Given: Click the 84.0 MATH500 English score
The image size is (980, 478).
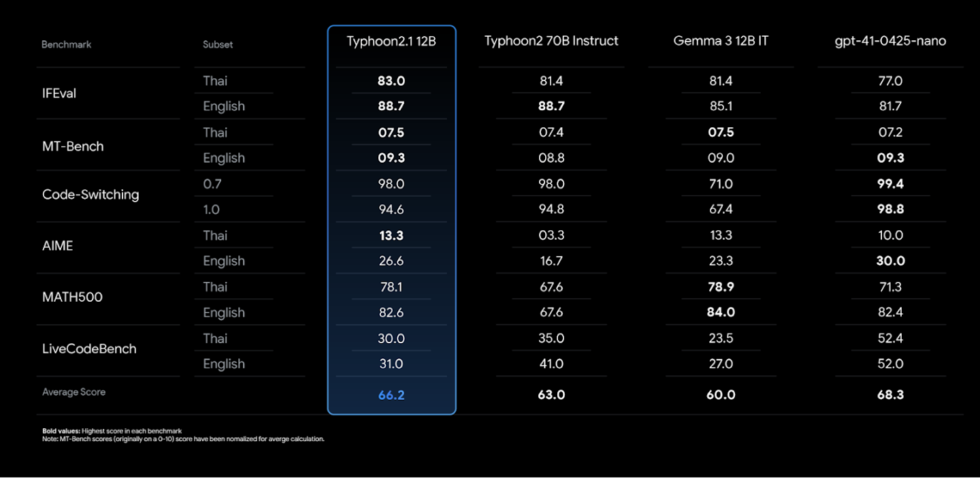Looking at the screenshot, I should click(x=721, y=313).
